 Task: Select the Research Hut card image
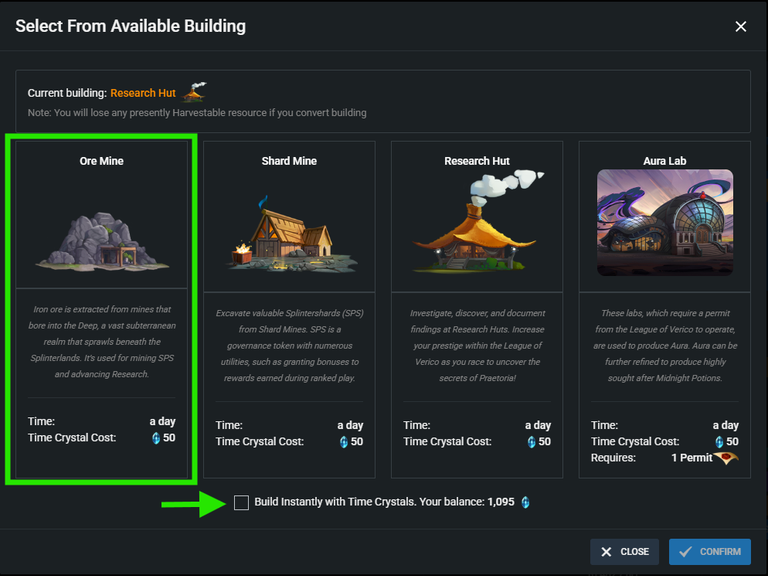pyautogui.click(x=478, y=220)
